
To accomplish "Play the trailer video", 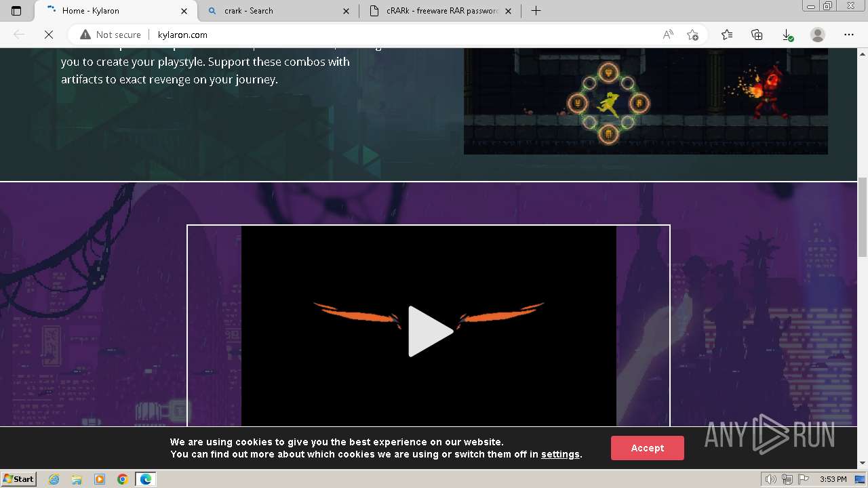I will 430,331.
